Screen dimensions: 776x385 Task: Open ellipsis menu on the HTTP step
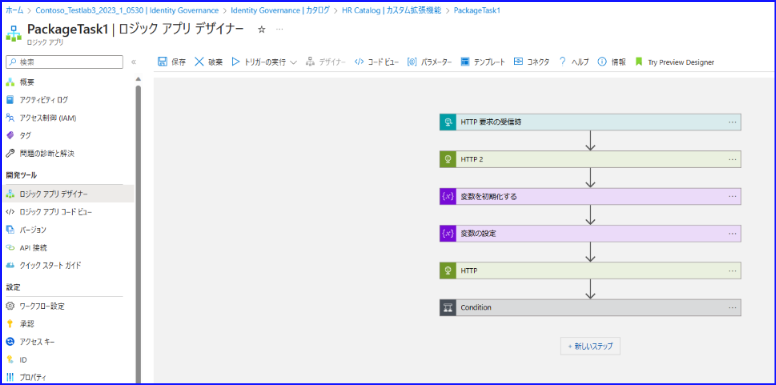tap(732, 270)
